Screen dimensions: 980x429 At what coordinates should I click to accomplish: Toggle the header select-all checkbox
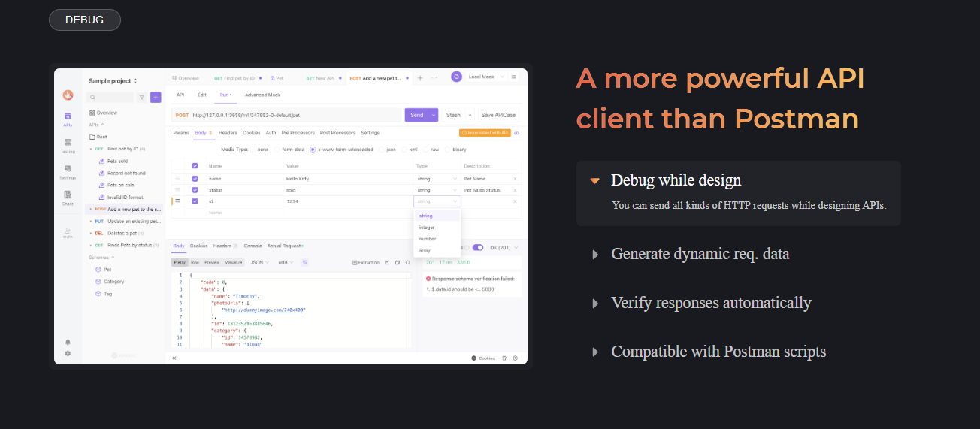tap(195, 166)
